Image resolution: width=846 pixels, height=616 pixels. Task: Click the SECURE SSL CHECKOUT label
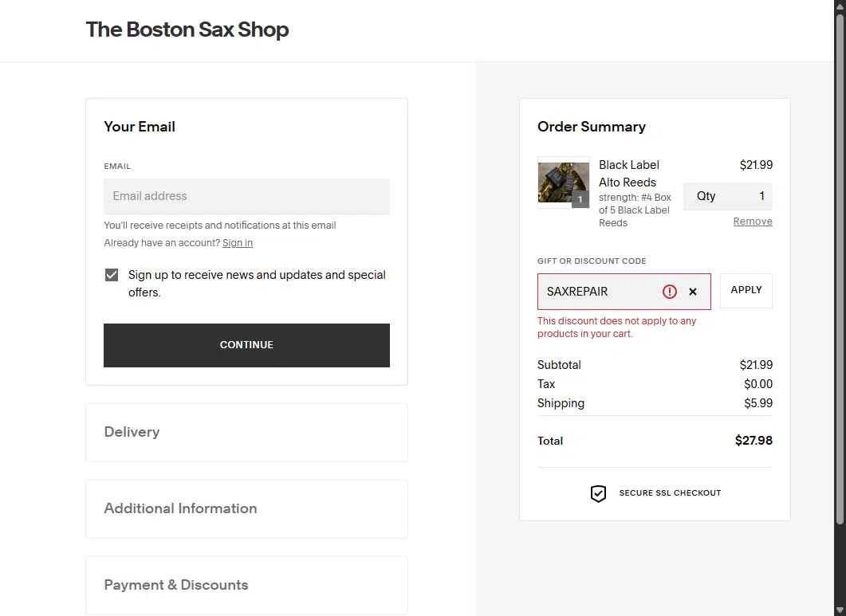coord(670,493)
